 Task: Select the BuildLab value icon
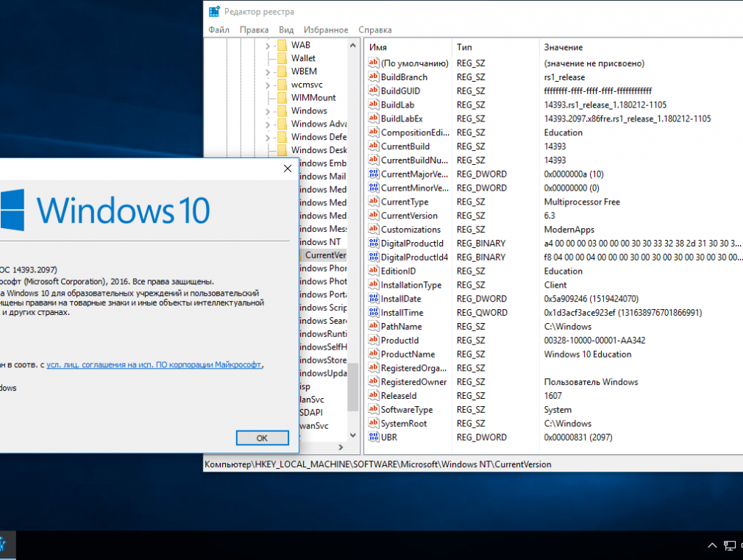coord(374,104)
